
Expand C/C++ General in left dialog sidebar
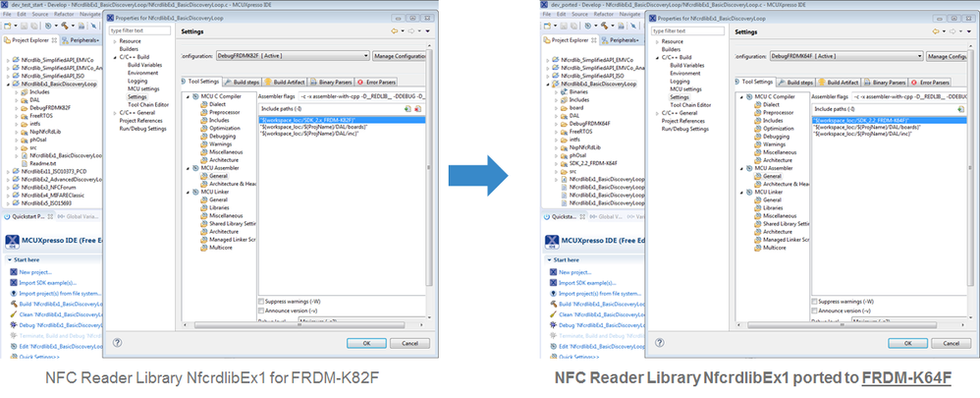[114, 113]
